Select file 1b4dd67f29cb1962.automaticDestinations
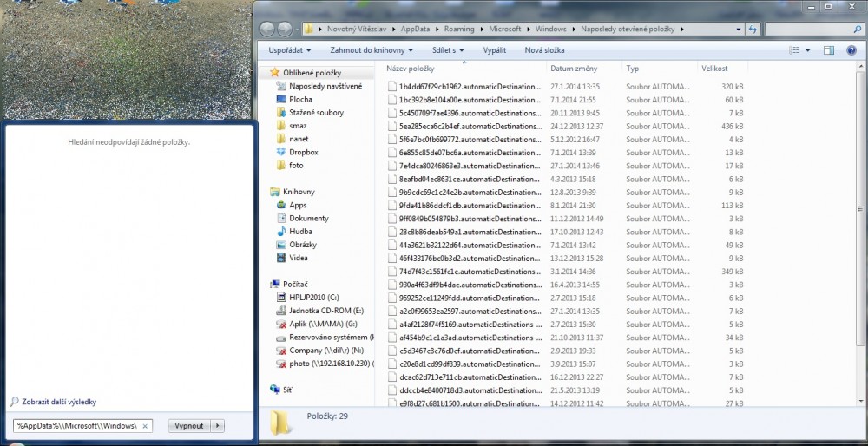The image size is (868, 446). pos(469,87)
